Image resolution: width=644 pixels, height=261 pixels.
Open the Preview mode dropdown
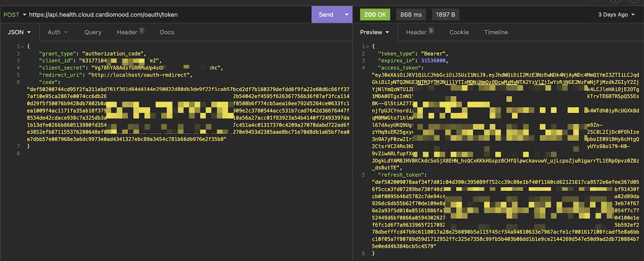tap(375, 32)
